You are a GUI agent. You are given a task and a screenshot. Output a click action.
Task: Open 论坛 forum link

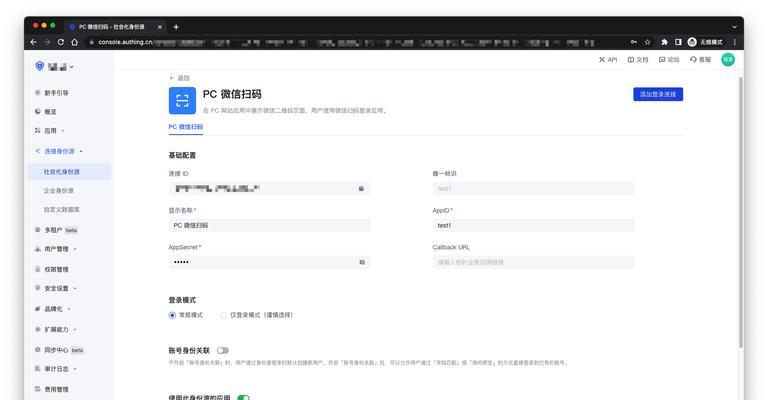coord(669,60)
